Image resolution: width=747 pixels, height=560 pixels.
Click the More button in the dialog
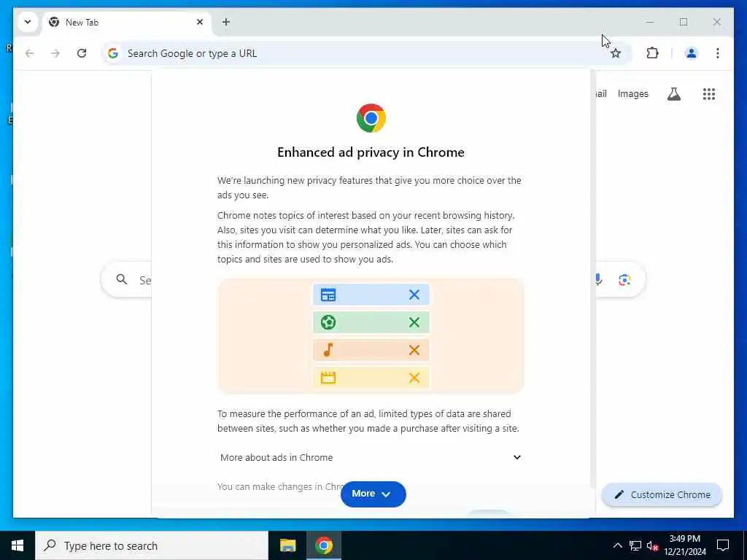373,494
